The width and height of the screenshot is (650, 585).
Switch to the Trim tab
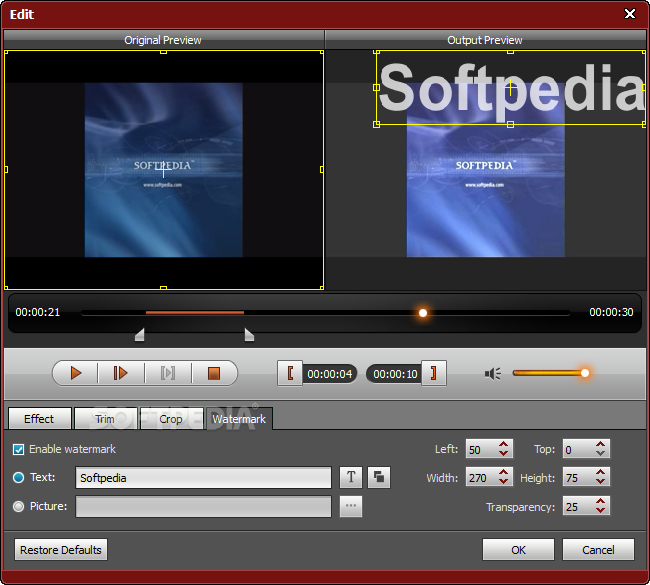click(105, 419)
